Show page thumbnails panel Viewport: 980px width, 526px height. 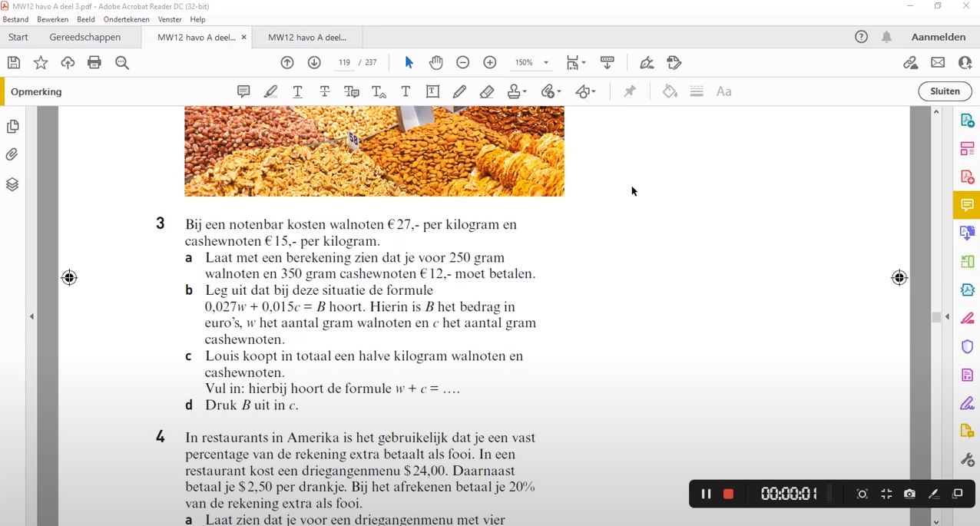tap(12, 127)
